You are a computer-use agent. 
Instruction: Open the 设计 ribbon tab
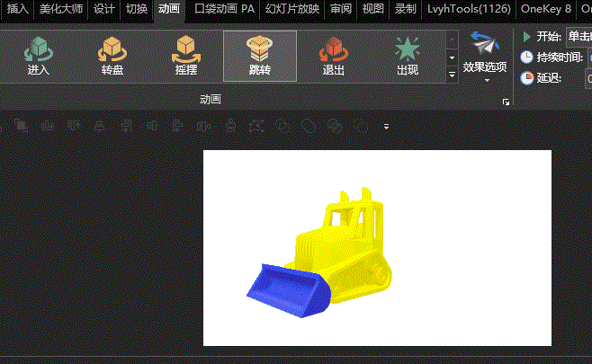click(104, 10)
